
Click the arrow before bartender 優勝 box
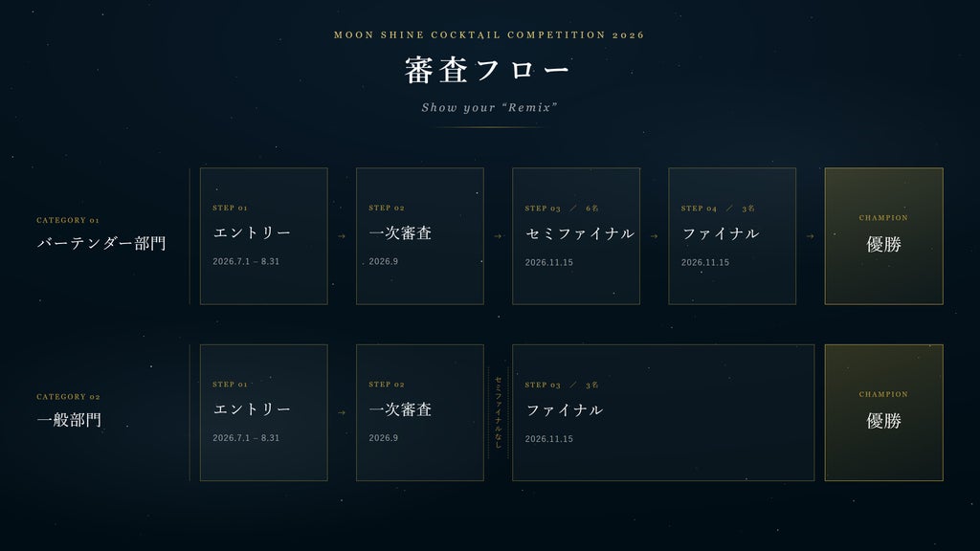pyautogui.click(x=811, y=236)
